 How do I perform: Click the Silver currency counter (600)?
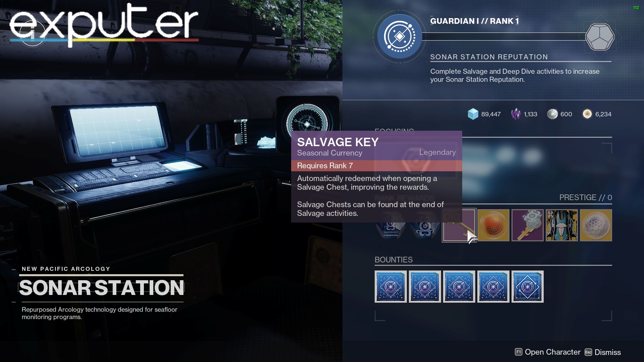pyautogui.click(x=559, y=114)
